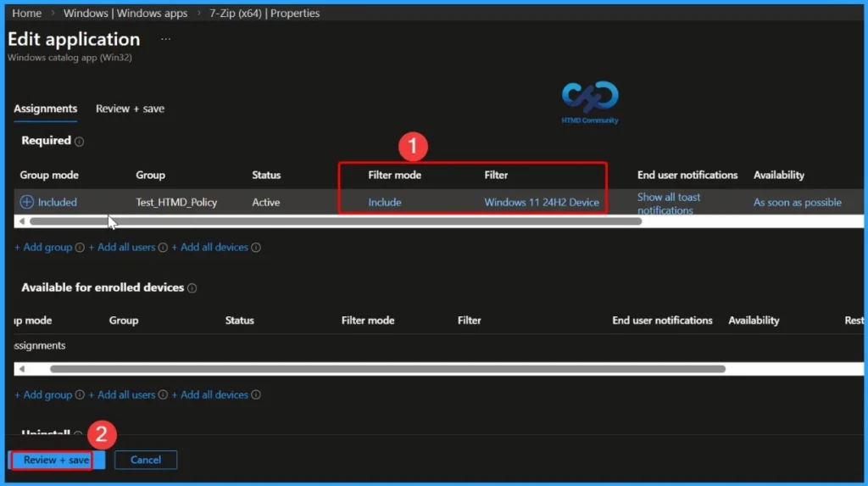The height and width of the screenshot is (486, 868).
Task: Switch to the Assignments tab
Action: pyautogui.click(x=46, y=109)
